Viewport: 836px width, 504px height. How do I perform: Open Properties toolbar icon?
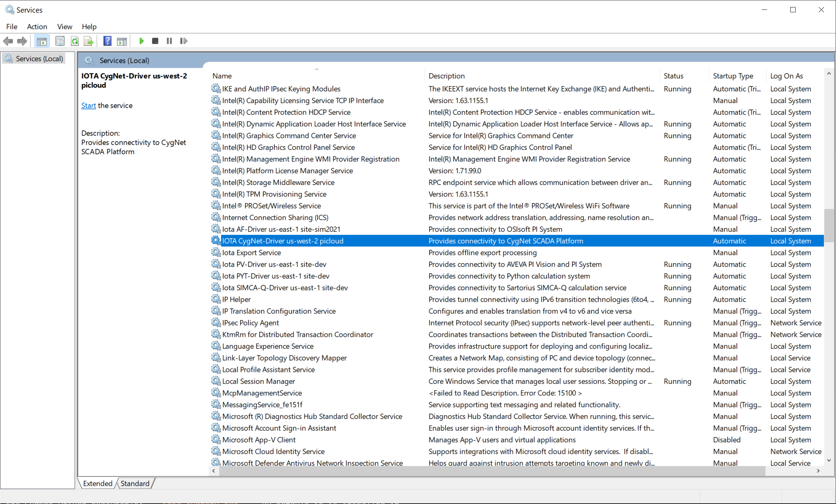click(60, 41)
